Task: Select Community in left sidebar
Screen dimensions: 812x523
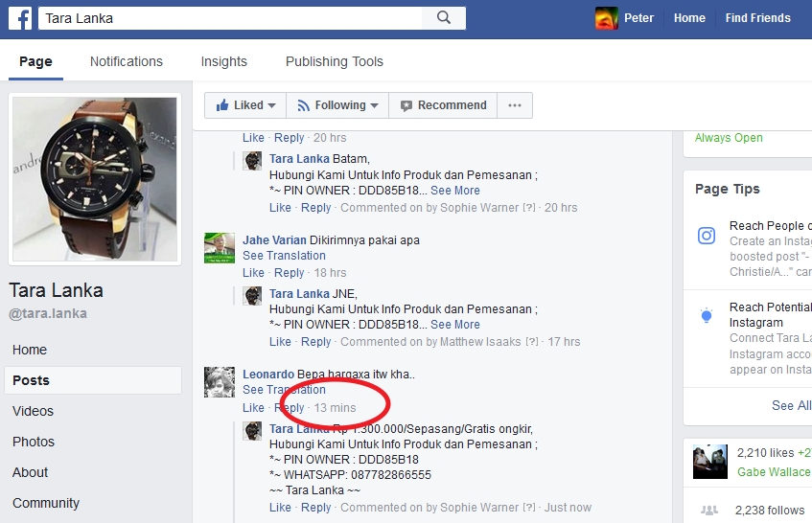Action: pyautogui.click(x=46, y=503)
